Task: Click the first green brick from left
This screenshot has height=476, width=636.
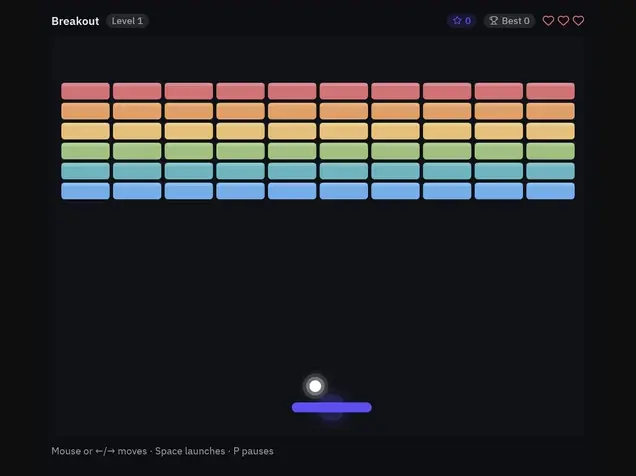Action: point(86,151)
